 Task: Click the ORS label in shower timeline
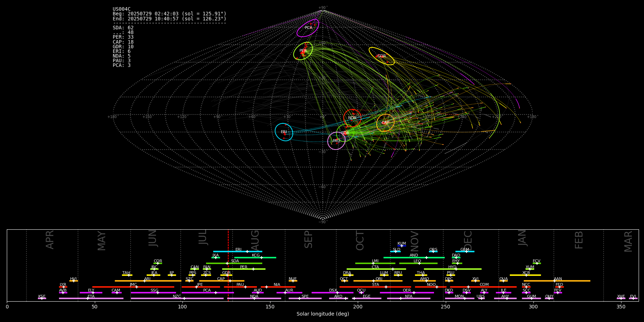coord(433,250)
